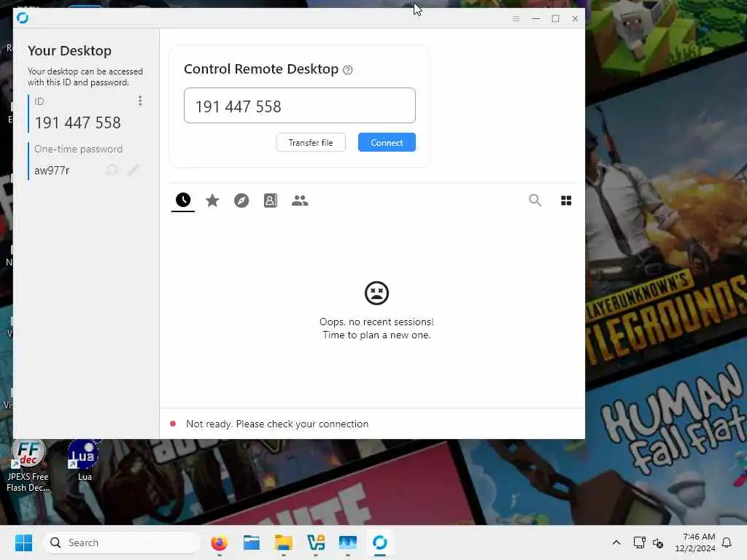Open the Recent sessions tab

tap(183, 200)
